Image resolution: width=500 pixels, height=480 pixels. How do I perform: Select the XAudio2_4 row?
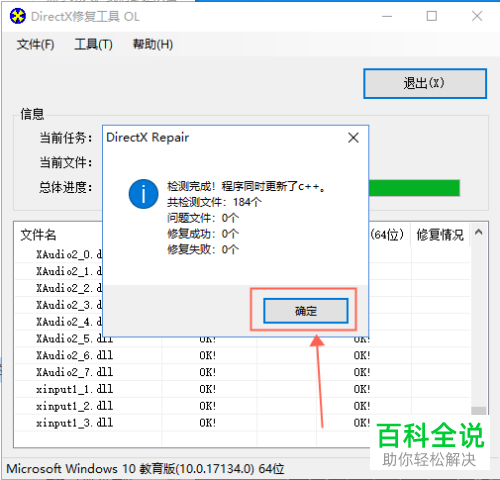58,322
